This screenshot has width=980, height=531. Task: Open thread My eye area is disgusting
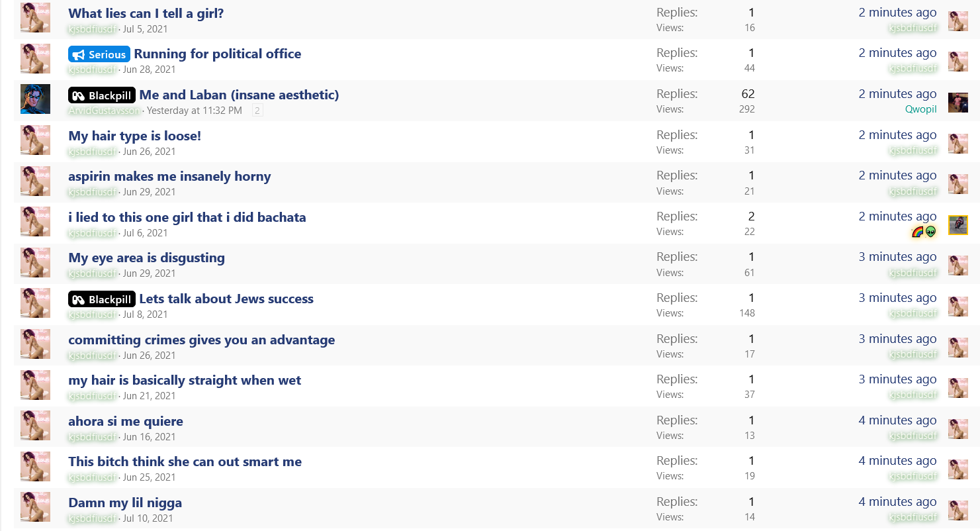tap(147, 258)
